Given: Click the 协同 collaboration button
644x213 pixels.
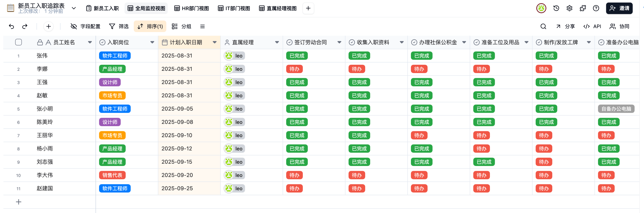Looking at the screenshot, I should coord(620,27).
